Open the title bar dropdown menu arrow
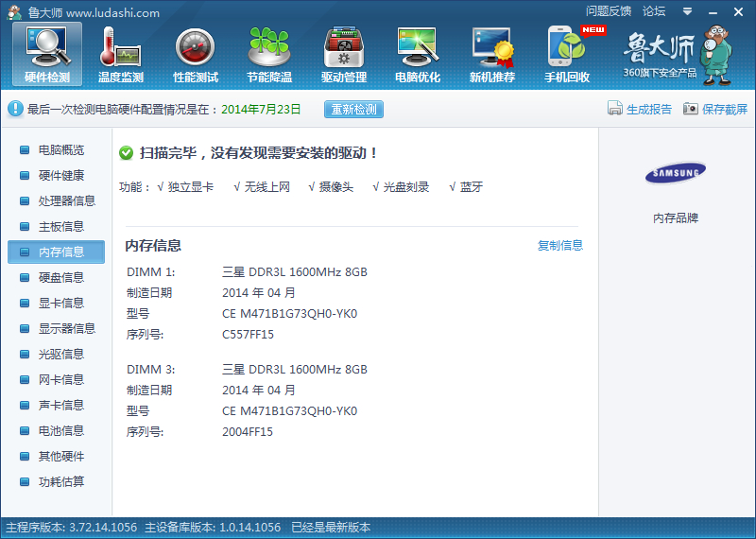 pos(688,11)
